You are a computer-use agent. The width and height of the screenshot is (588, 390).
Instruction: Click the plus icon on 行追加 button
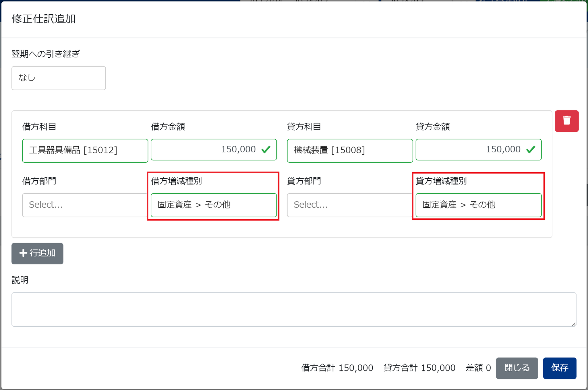23,253
